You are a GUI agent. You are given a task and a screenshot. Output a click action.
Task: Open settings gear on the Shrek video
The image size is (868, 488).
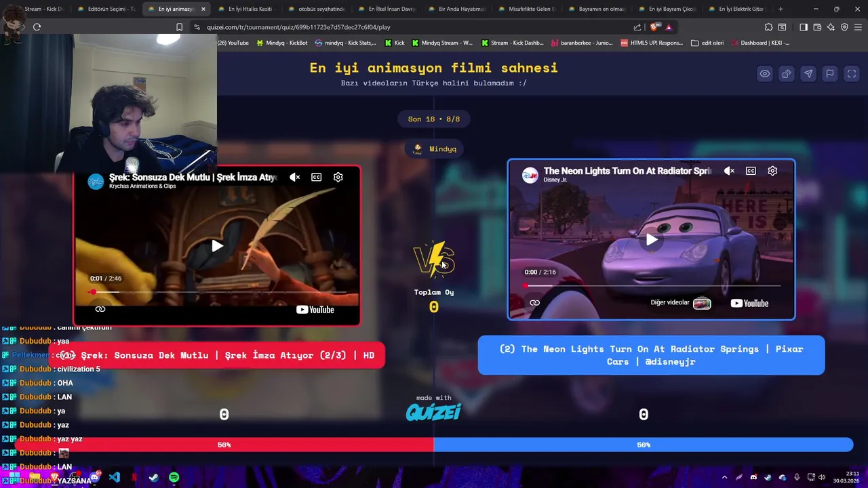click(x=338, y=177)
